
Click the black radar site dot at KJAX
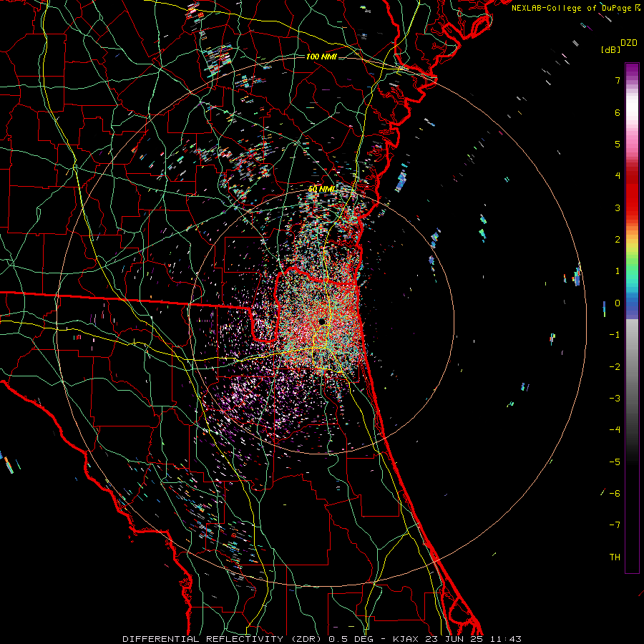322,321
